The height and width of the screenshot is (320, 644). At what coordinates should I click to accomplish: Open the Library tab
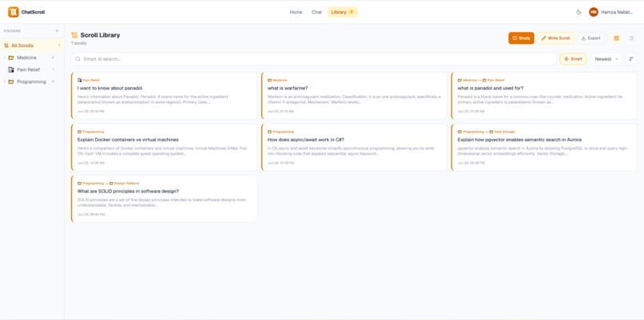(343, 12)
